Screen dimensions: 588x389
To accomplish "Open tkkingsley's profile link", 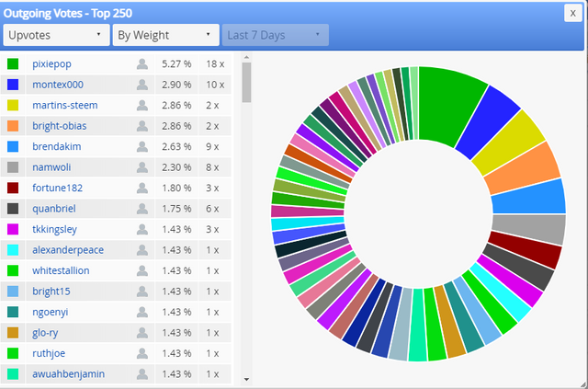I will click(x=54, y=229).
